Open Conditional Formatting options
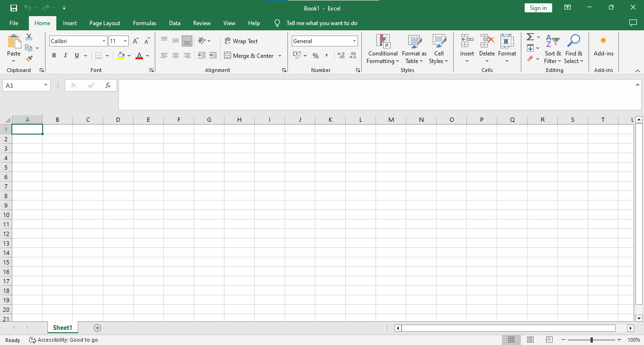 (383, 49)
